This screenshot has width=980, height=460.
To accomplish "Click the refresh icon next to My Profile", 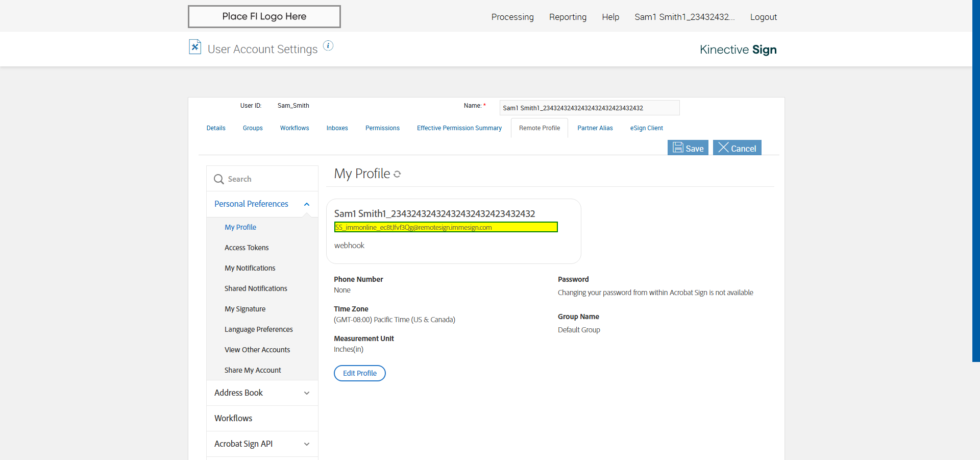I will click(397, 174).
